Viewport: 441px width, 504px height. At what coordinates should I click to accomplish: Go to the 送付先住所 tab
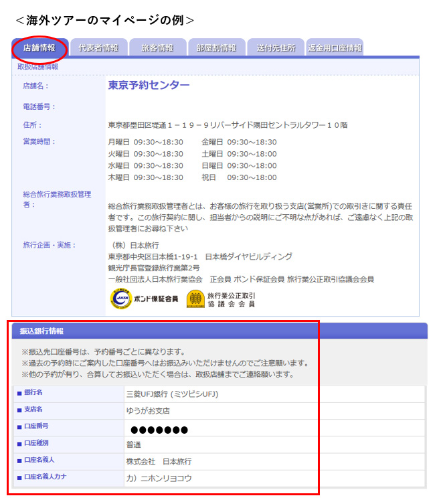(x=276, y=48)
